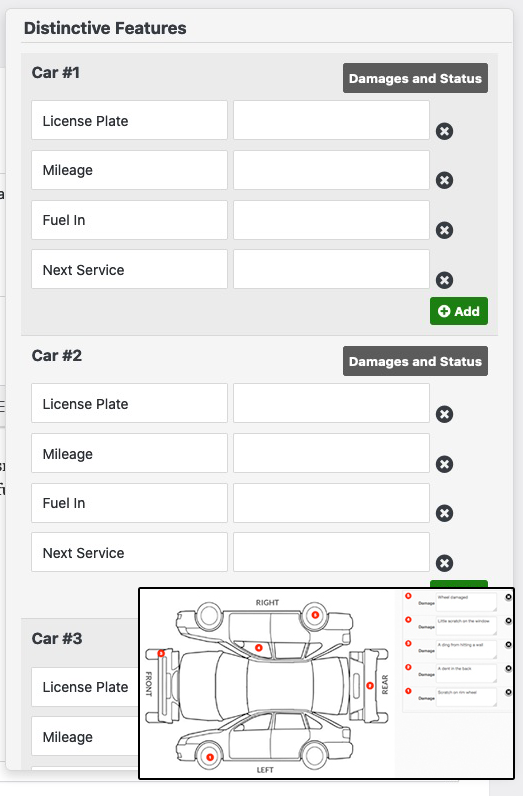This screenshot has width=523, height=796.
Task: Add a new feature to Car #1
Action: [459, 311]
